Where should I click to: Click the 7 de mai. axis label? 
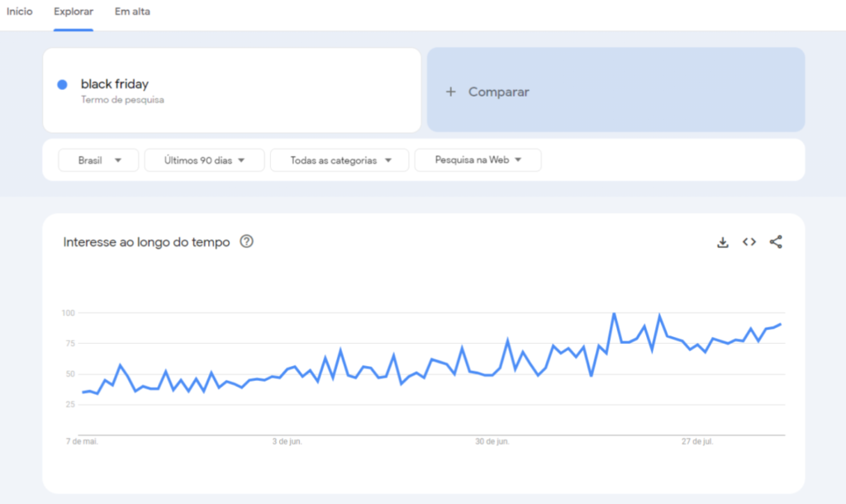coord(83,442)
